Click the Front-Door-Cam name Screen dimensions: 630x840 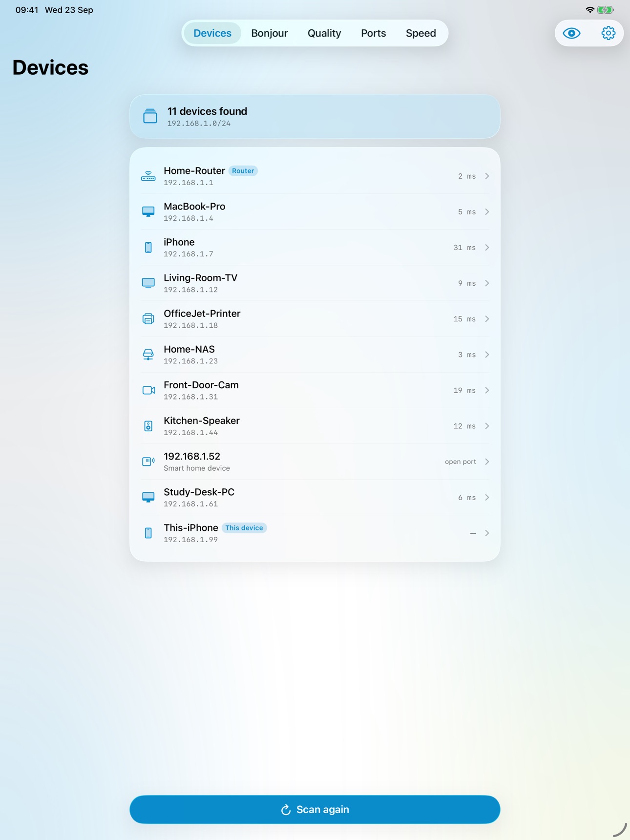pos(201,385)
